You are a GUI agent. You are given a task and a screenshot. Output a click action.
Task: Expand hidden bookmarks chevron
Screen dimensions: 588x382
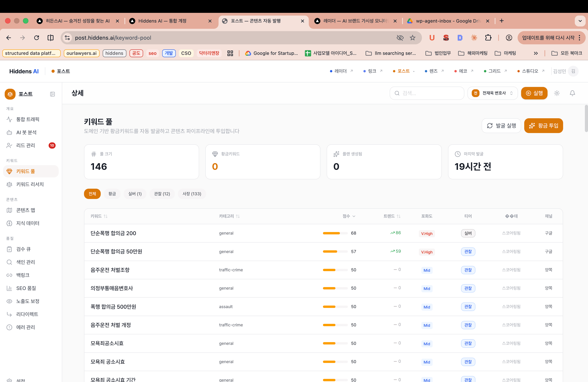pos(536,53)
